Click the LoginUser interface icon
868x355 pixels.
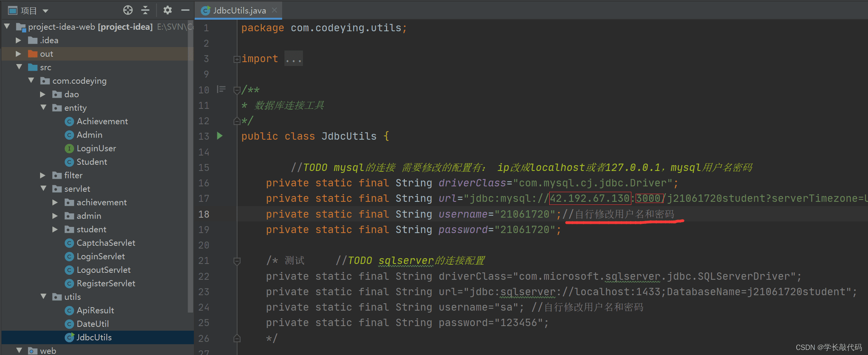click(x=69, y=149)
